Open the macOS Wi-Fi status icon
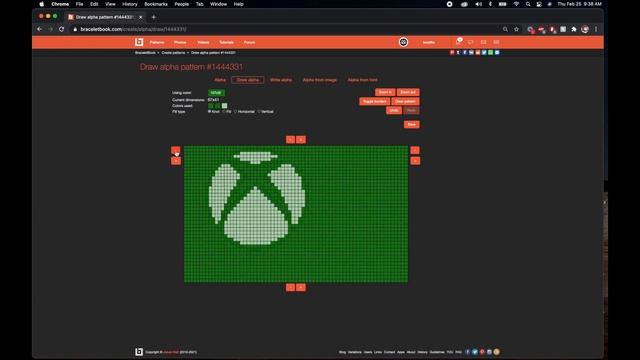The width and height of the screenshot is (640, 360). point(516,4)
